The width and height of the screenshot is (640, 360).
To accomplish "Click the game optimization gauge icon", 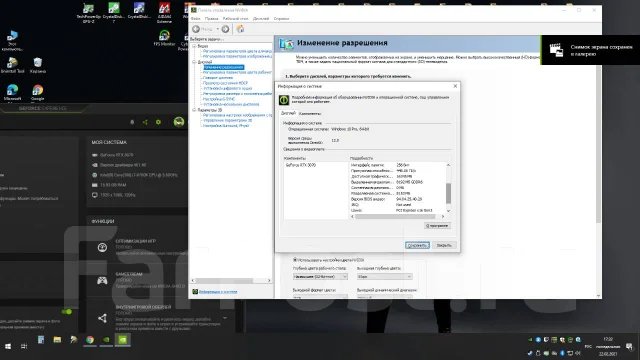I will point(102,247).
